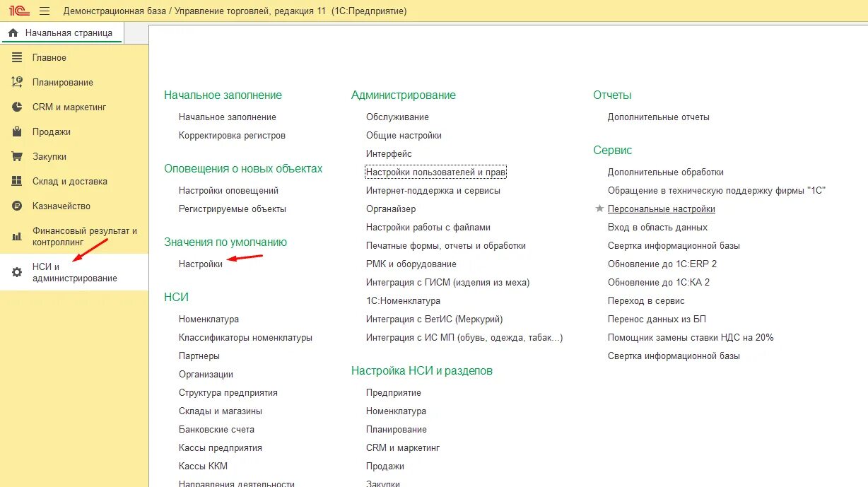Image resolution: width=868 pixels, height=487 pixels.
Task: Open Обновление до 1С:ERP 2
Action: click(662, 264)
